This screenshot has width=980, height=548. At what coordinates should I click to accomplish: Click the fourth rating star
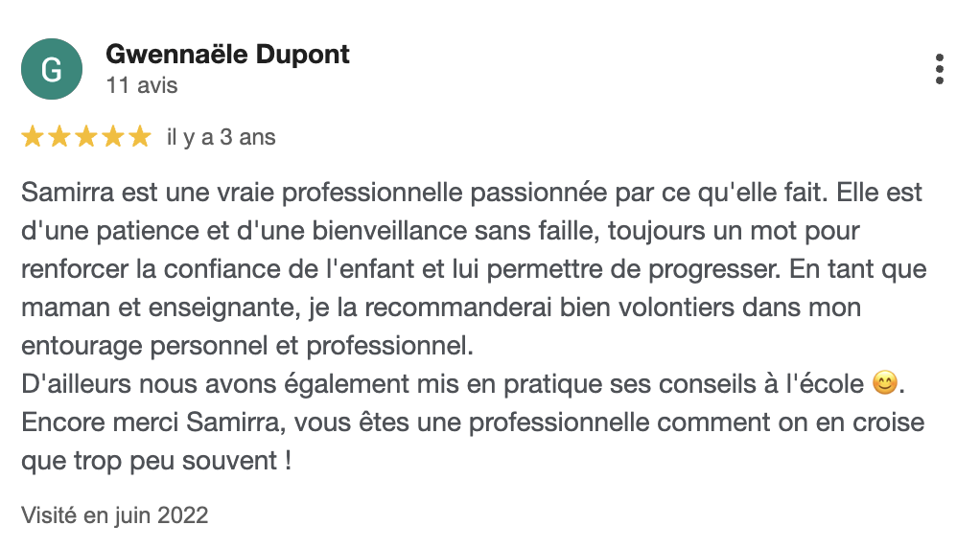113,137
